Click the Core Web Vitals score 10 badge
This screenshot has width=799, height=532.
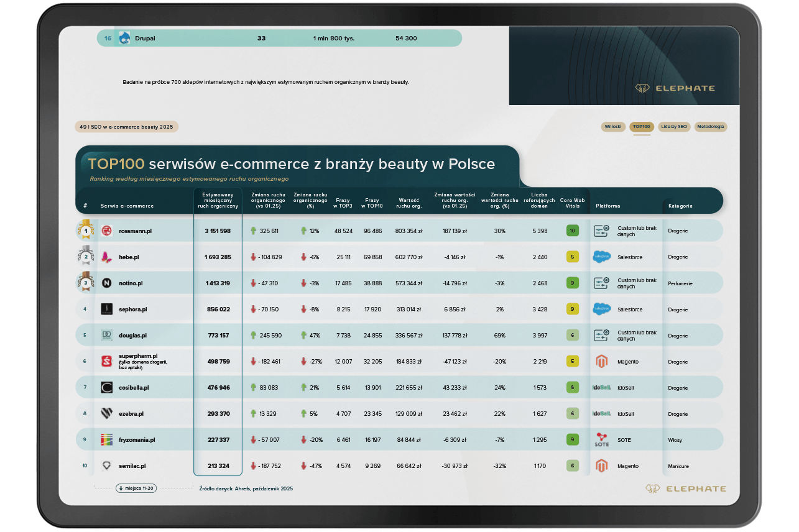[572, 231]
